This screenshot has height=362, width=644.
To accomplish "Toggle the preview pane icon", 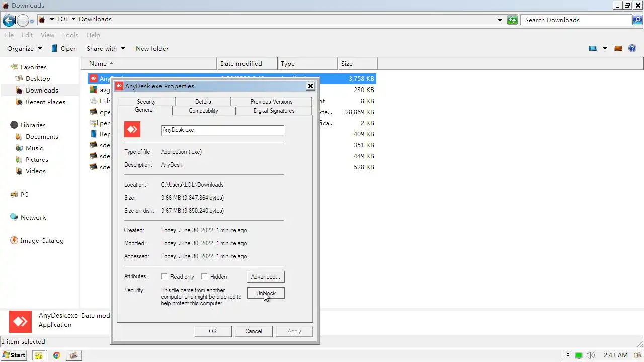I will 618,49.
